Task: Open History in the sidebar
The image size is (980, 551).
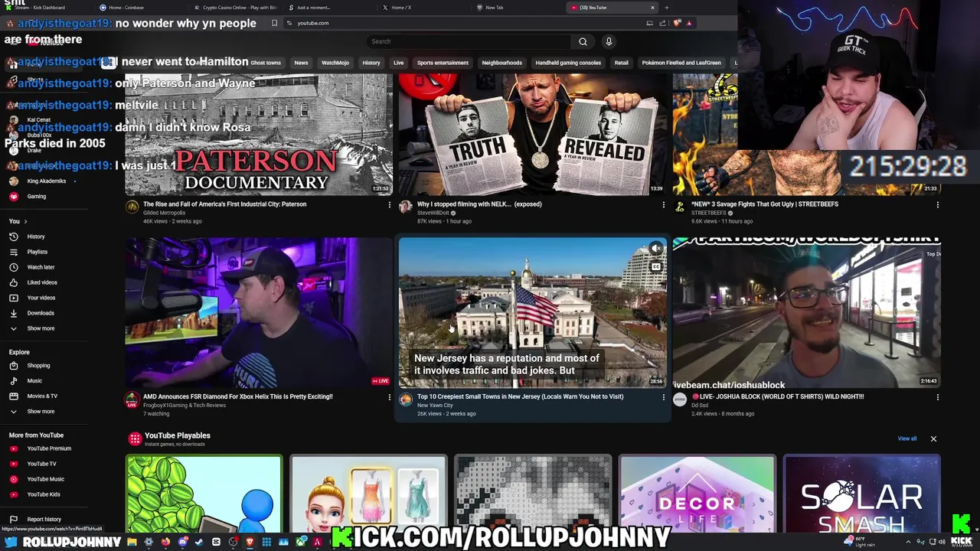Action: (36, 236)
